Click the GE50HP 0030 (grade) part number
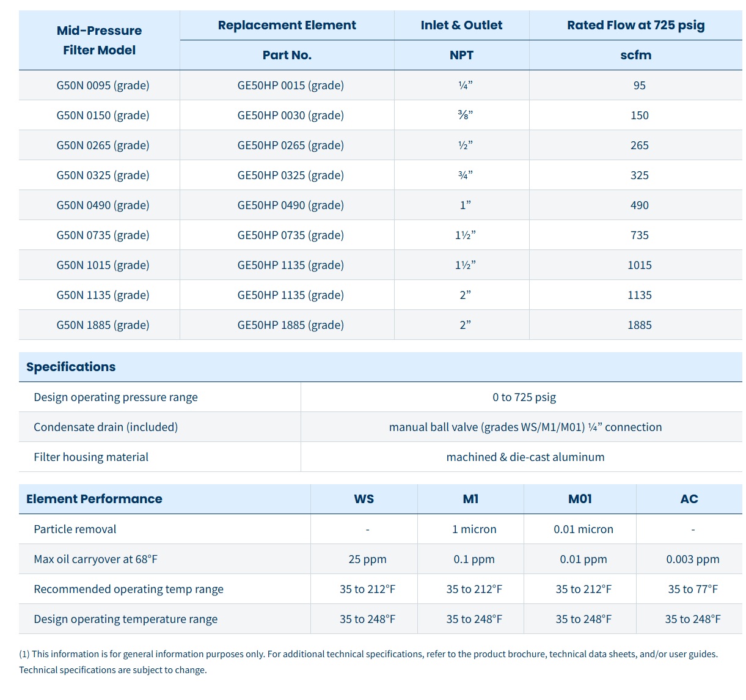The height and width of the screenshot is (700, 746). pyautogui.click(x=290, y=116)
